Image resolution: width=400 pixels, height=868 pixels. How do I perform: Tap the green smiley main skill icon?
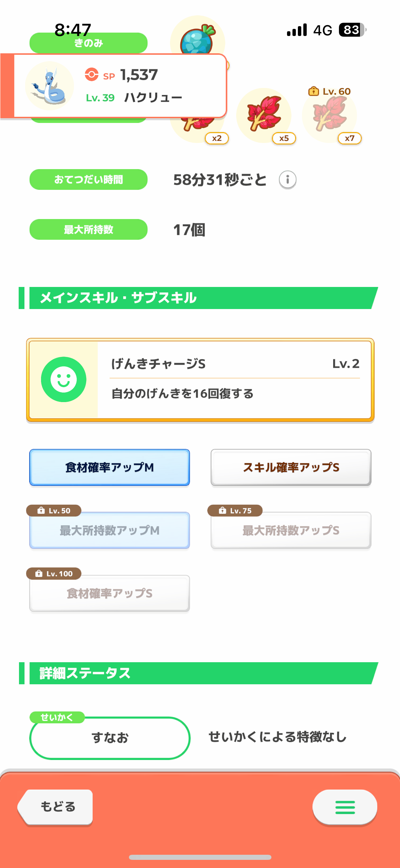pyautogui.click(x=63, y=379)
